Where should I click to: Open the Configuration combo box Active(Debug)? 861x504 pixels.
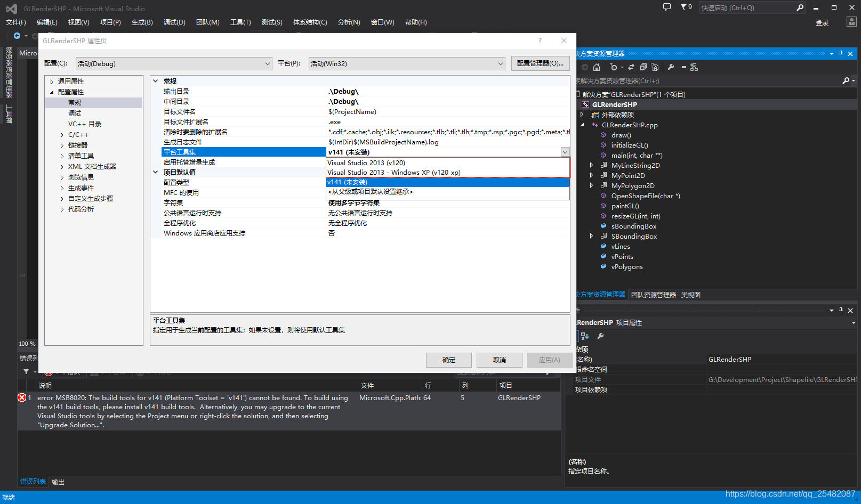coord(174,63)
